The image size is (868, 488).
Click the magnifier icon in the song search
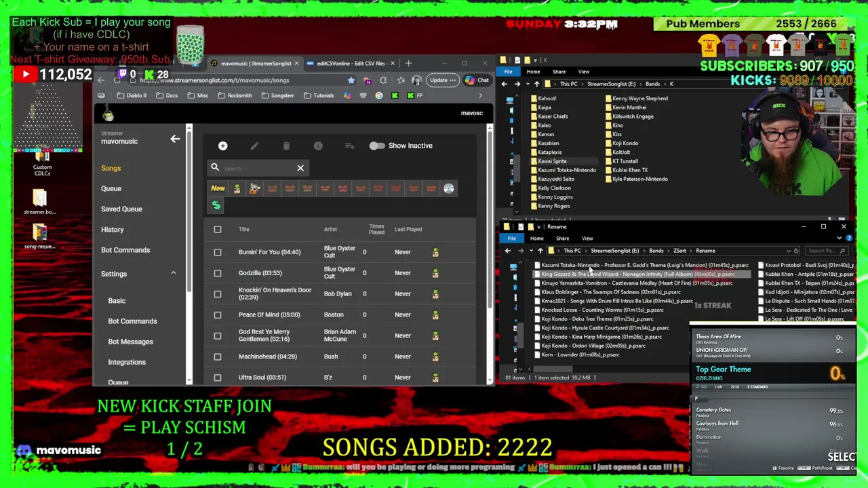[215, 167]
